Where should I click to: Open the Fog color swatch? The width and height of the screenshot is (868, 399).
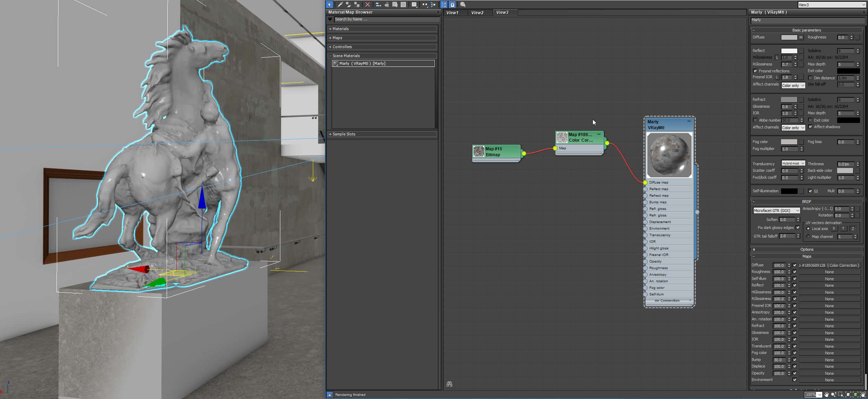[x=789, y=142]
